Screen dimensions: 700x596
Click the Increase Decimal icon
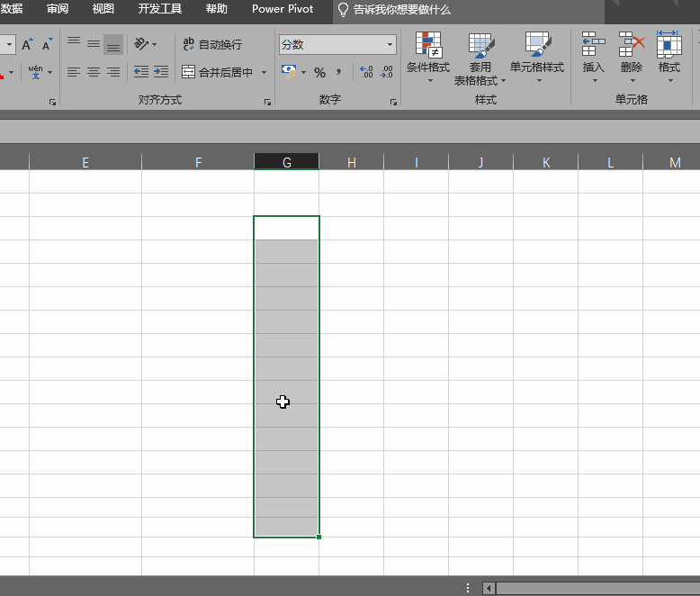coord(366,72)
